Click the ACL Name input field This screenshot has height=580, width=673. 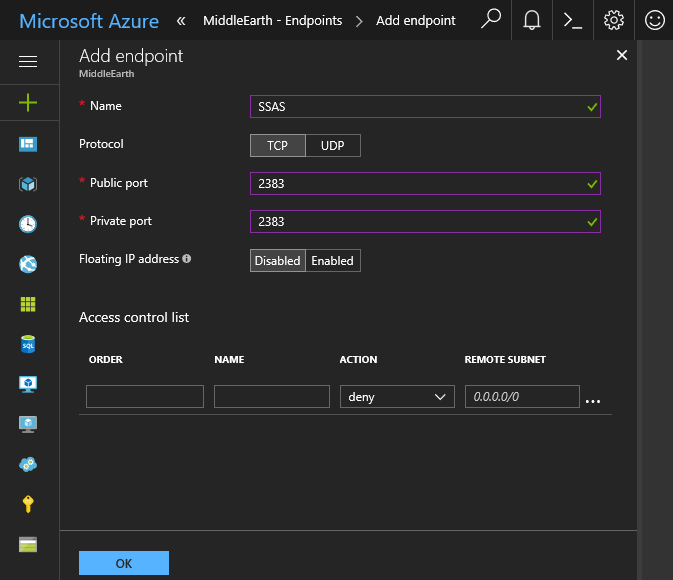point(272,396)
